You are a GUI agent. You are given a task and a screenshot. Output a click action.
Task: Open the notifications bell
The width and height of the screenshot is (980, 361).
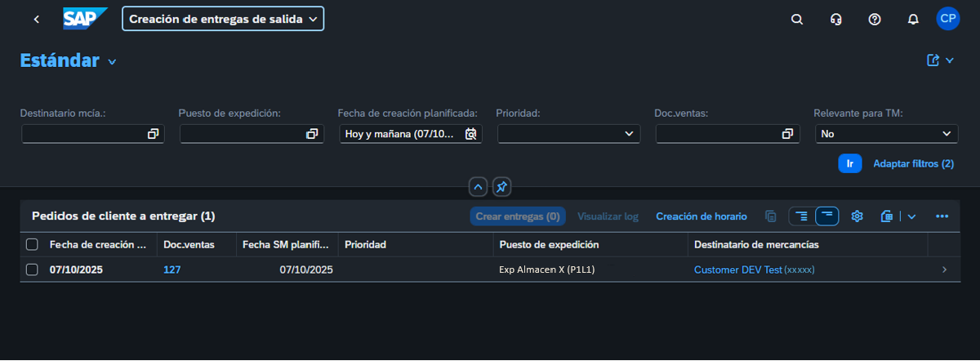point(913,19)
